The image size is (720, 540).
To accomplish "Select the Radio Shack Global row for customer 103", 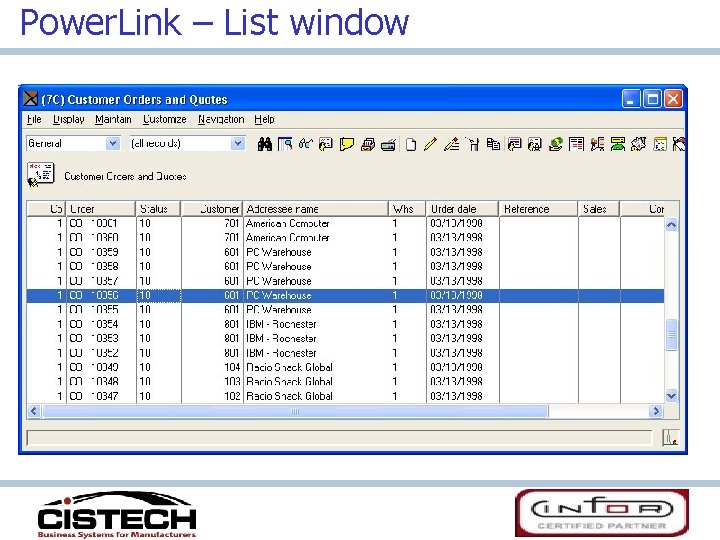I will click(345, 382).
